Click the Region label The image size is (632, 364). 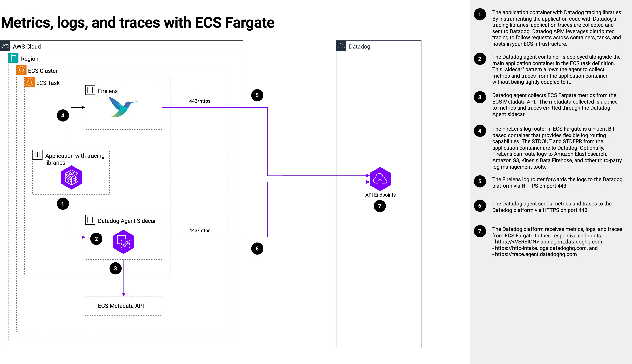click(30, 59)
